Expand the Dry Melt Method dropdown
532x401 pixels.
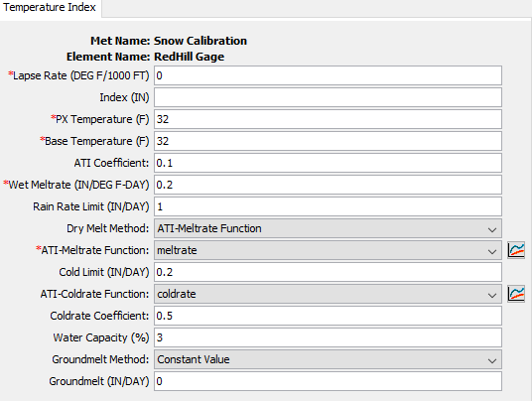(328, 228)
